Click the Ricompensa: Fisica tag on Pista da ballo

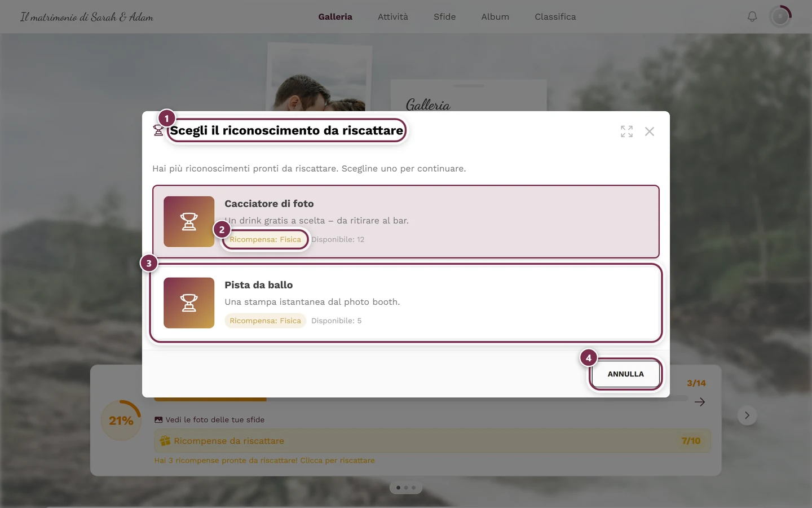coord(265,321)
